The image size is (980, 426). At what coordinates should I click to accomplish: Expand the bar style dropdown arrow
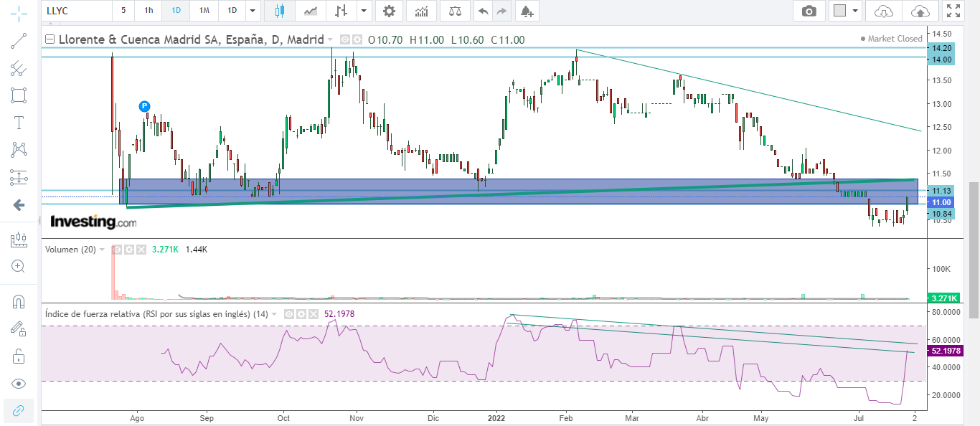364,11
